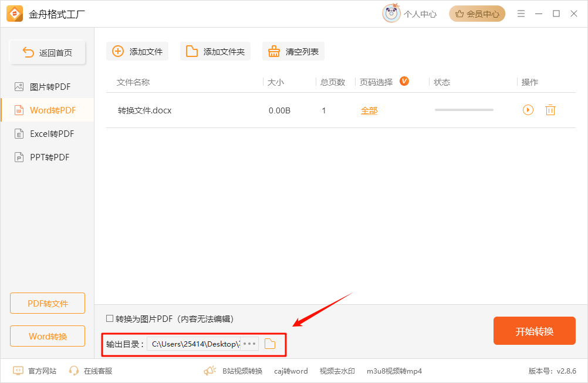Select 图片转PDF in the sidebar
The image size is (588, 383).
coord(48,87)
